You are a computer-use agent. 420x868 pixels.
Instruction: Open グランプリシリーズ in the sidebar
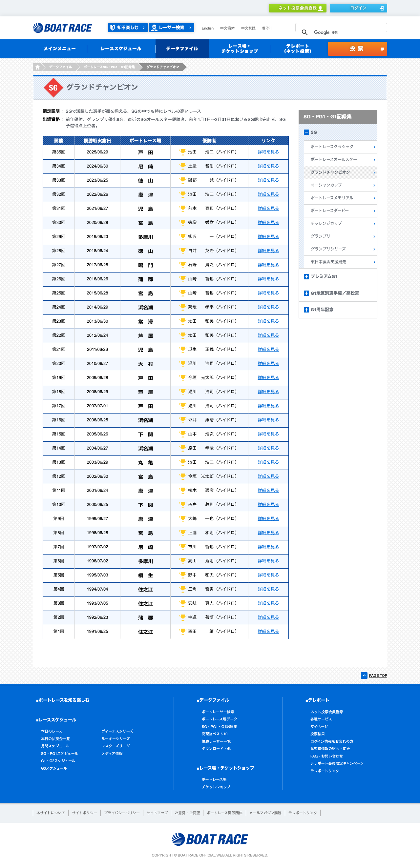pyautogui.click(x=340, y=249)
